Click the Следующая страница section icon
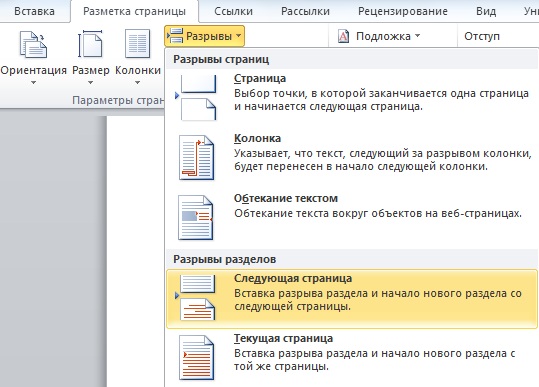This screenshot has width=539, height=387. point(196,298)
